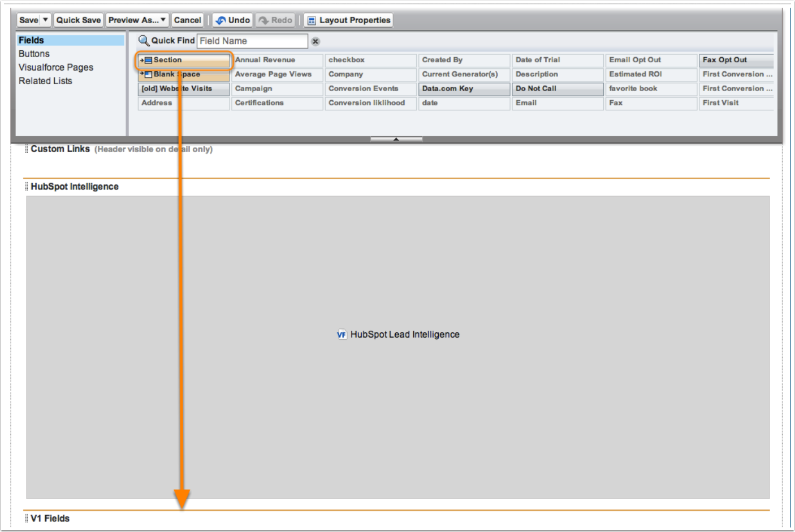Select the date field
Viewport: 795px width, 532px height.
click(x=464, y=103)
